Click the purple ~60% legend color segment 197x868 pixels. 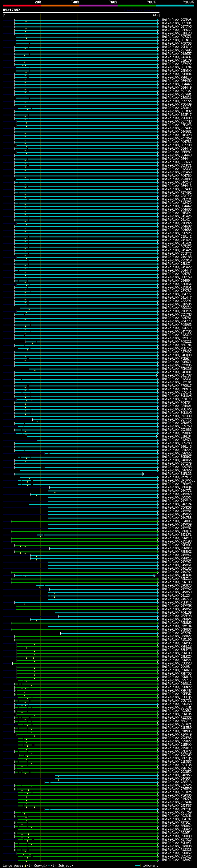[x=98, y=6]
